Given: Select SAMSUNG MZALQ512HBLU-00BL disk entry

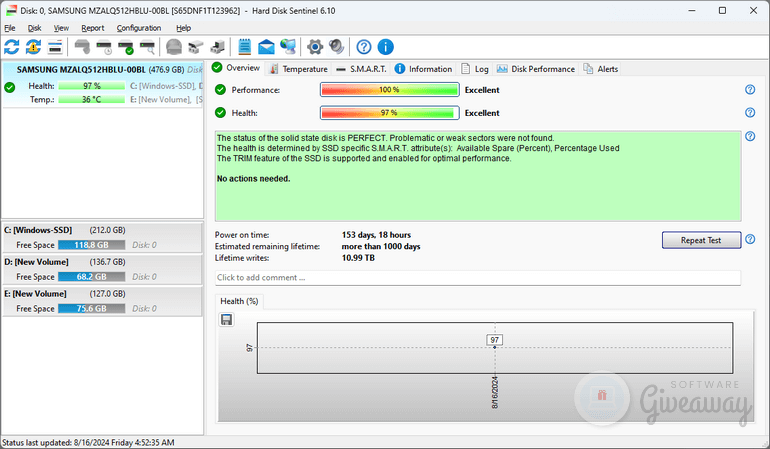Looking at the screenshot, I should click(x=103, y=84).
